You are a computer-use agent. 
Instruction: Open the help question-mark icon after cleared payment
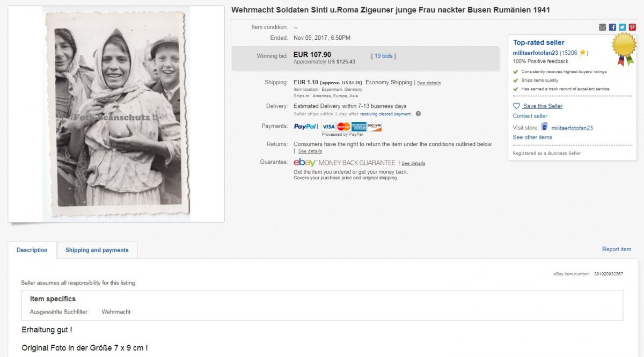[418, 114]
